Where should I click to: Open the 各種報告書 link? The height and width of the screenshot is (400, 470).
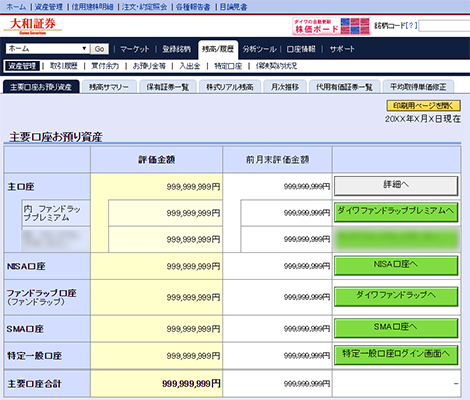[193, 7]
